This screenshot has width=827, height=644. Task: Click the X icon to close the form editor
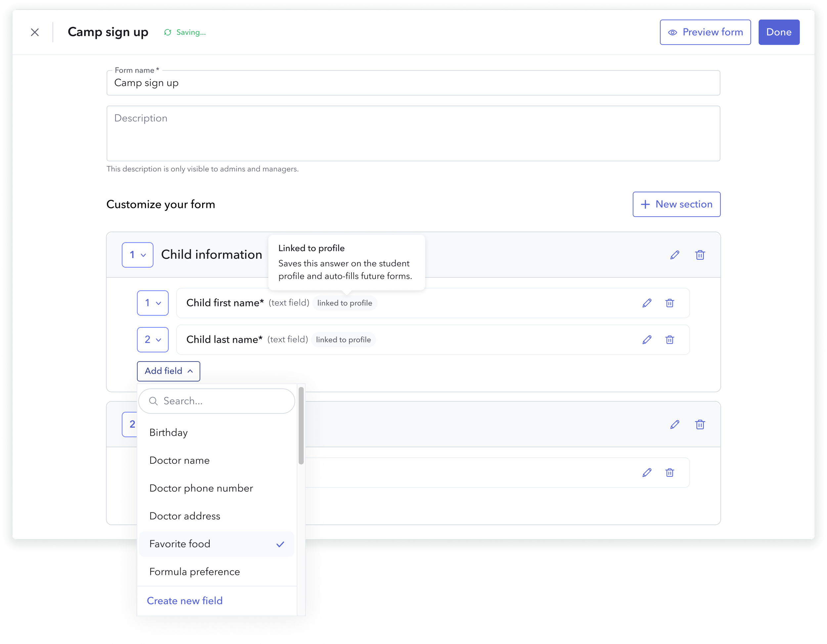[x=35, y=32]
